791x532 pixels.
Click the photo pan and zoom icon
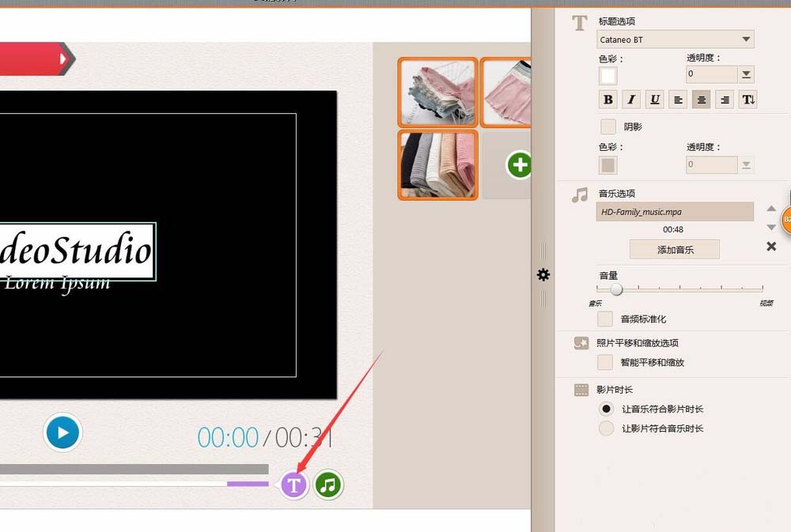pyautogui.click(x=581, y=343)
